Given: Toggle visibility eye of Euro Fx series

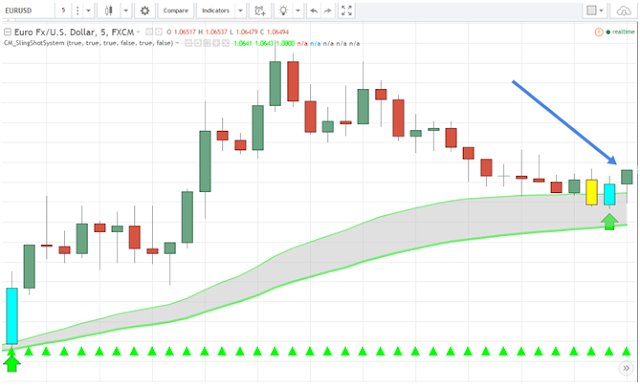Looking at the screenshot, I should [149, 32].
